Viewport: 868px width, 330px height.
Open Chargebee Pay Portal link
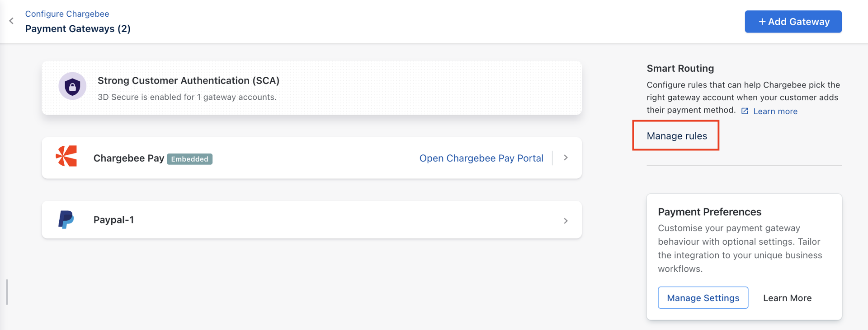pos(481,158)
